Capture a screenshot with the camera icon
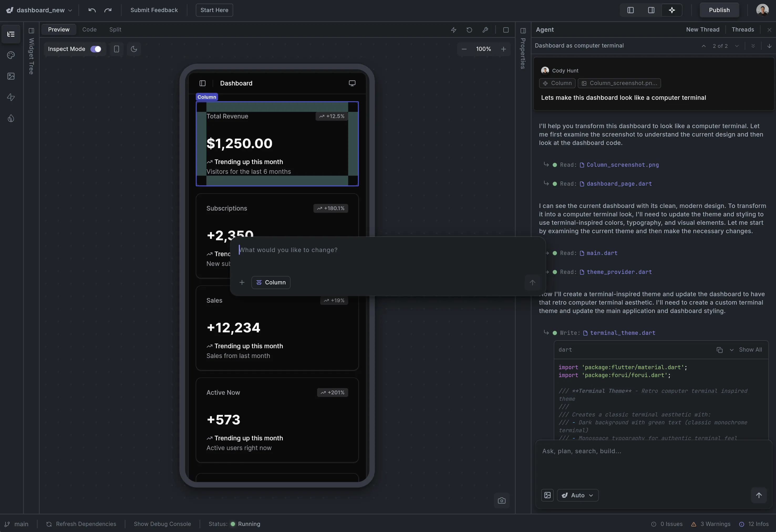Viewport: 776px width, 532px height. tap(501, 500)
